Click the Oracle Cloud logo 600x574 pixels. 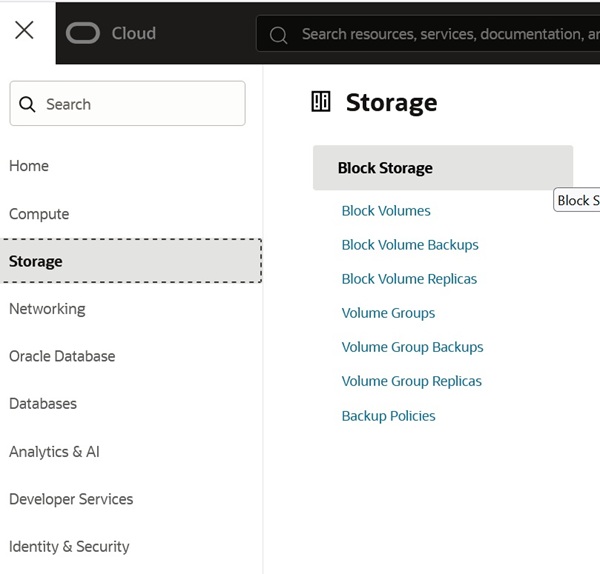click(83, 33)
